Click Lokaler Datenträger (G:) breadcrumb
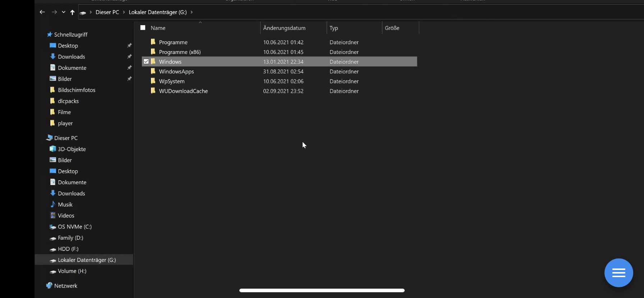 tap(158, 12)
